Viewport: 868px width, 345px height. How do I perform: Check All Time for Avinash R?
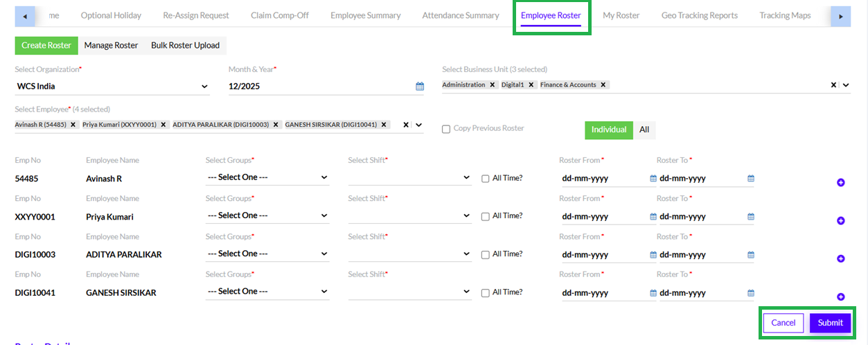pyautogui.click(x=486, y=178)
